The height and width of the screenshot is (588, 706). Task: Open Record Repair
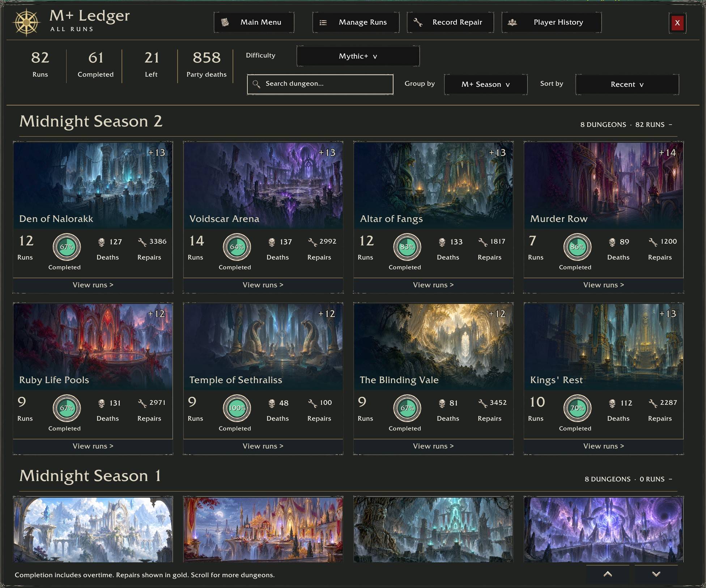point(450,22)
